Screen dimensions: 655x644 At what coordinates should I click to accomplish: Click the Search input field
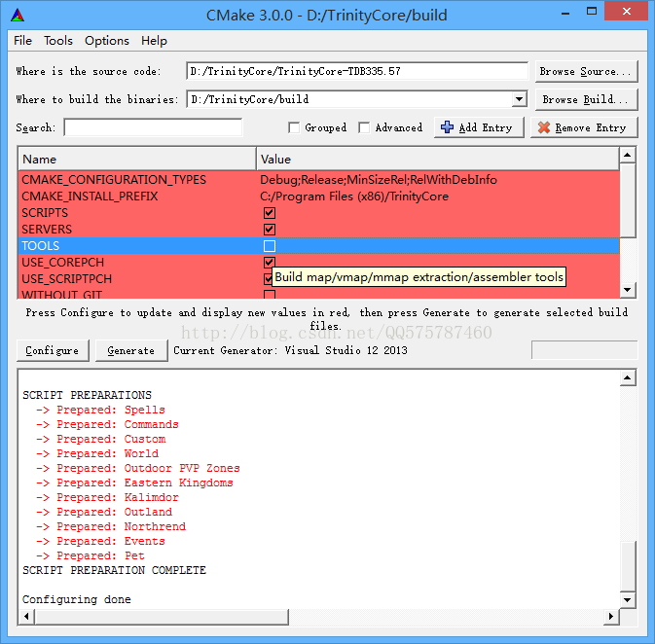click(x=153, y=127)
